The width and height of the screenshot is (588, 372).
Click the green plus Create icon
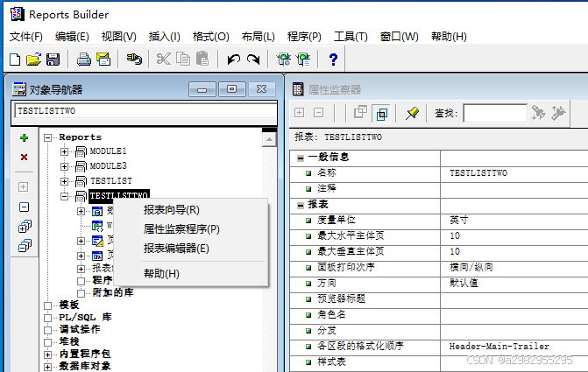point(24,138)
